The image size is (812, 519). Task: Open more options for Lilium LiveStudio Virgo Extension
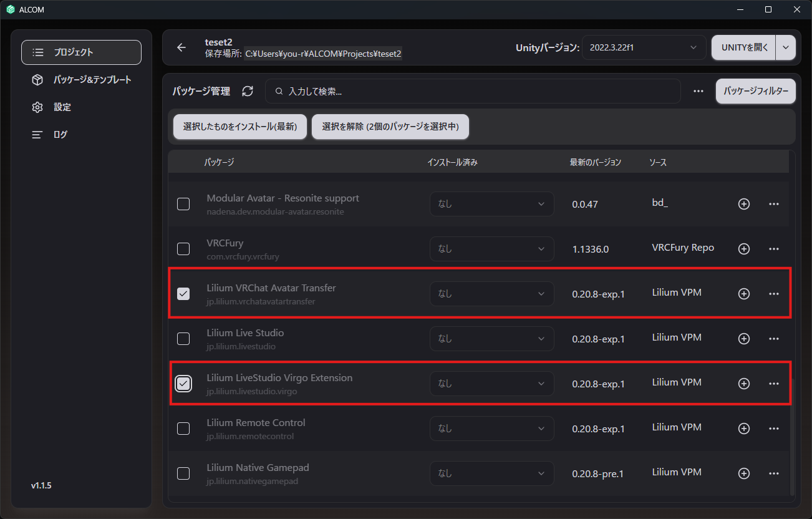(774, 384)
